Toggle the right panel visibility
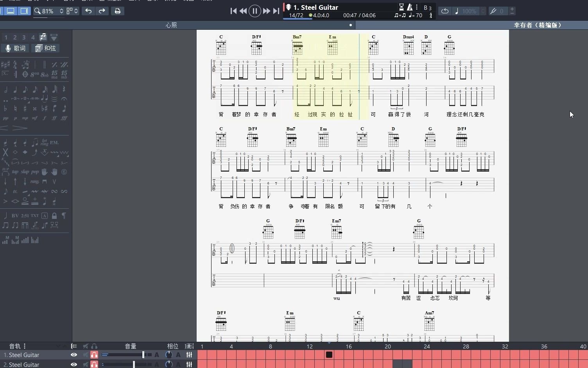 pyautogui.click(x=24, y=11)
